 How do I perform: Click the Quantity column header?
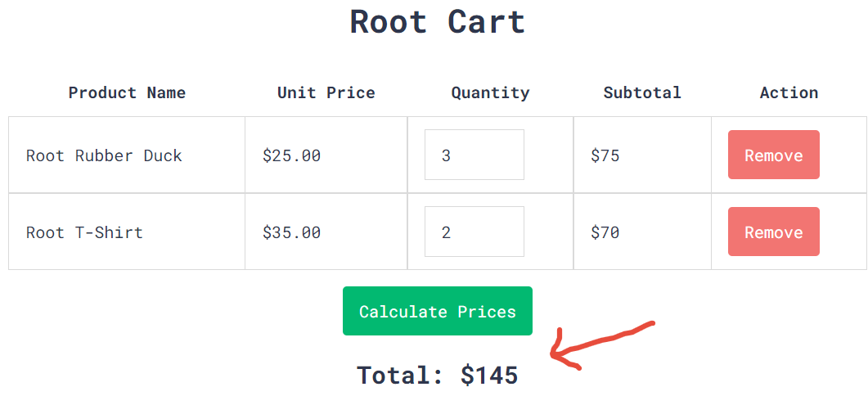click(490, 92)
